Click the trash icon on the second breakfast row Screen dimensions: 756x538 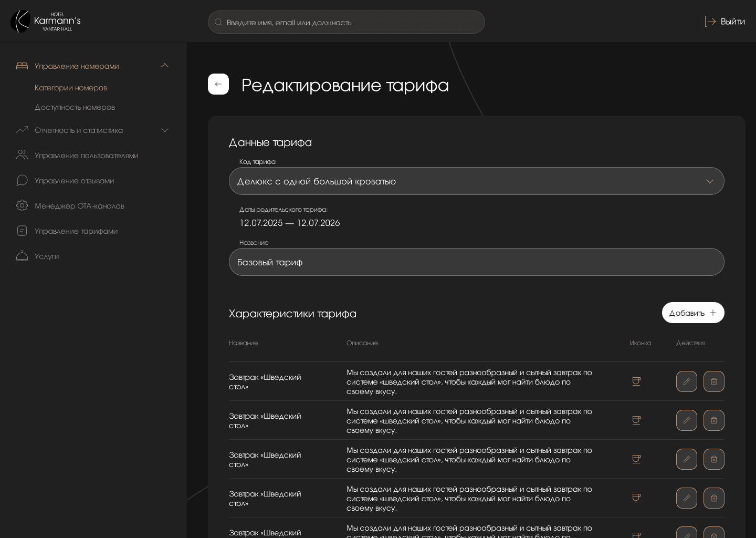tap(714, 420)
